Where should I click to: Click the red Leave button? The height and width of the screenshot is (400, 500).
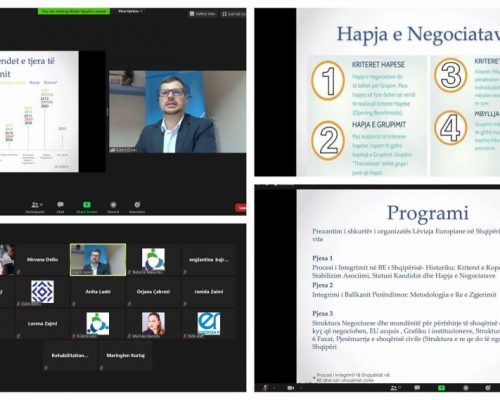(x=241, y=208)
